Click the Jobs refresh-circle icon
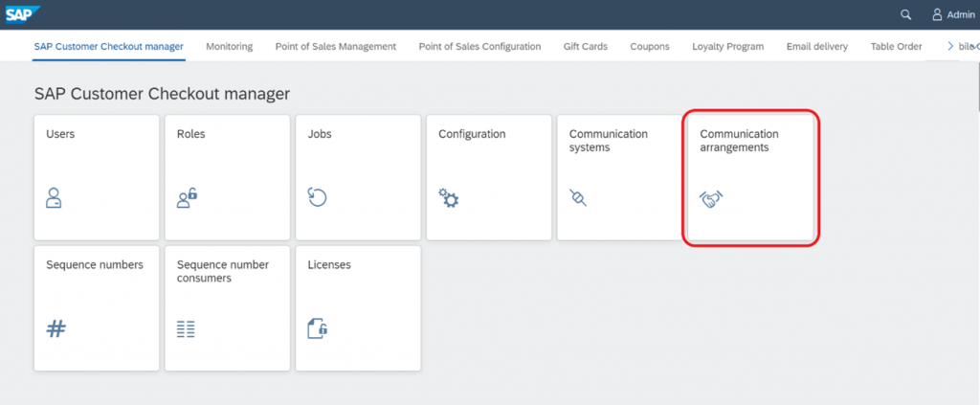The height and width of the screenshot is (405, 980). coord(318,197)
